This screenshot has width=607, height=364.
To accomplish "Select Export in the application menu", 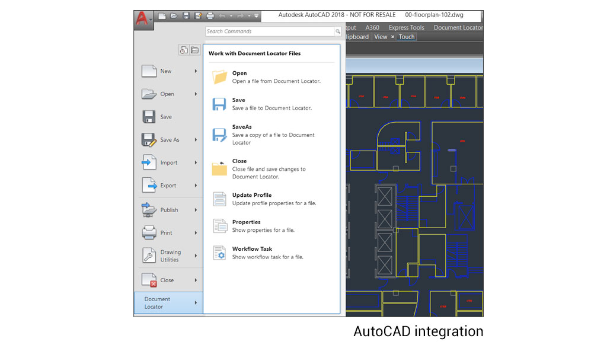I will pyautogui.click(x=169, y=186).
